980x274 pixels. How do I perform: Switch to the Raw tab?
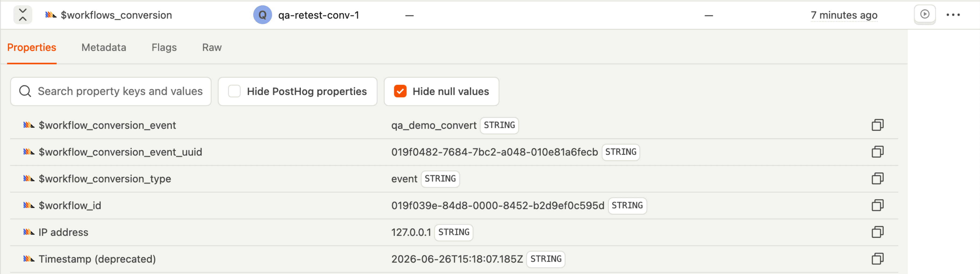(211, 47)
